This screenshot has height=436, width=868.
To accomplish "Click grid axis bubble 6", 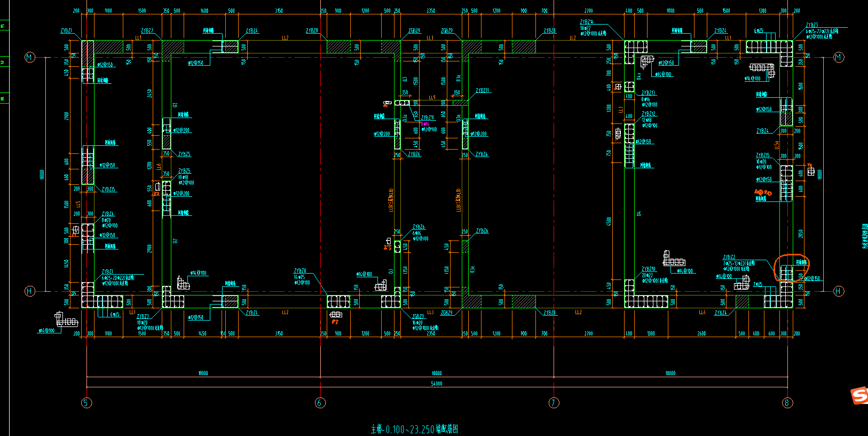I will point(320,403).
